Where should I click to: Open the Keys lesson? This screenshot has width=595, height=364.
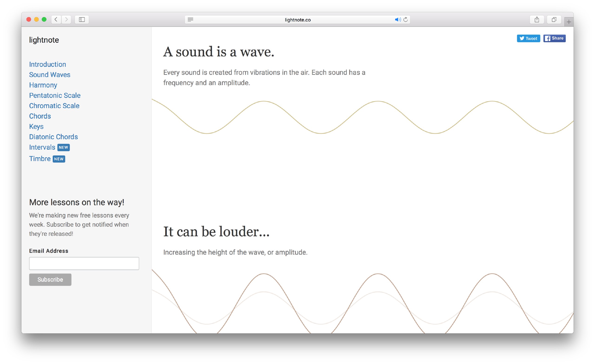[x=36, y=127]
